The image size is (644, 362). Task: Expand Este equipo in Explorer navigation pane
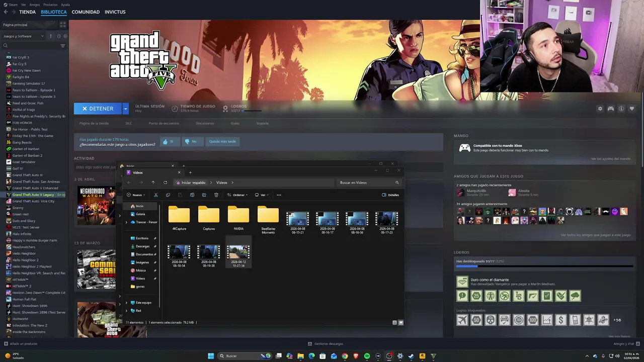pyautogui.click(x=126, y=303)
